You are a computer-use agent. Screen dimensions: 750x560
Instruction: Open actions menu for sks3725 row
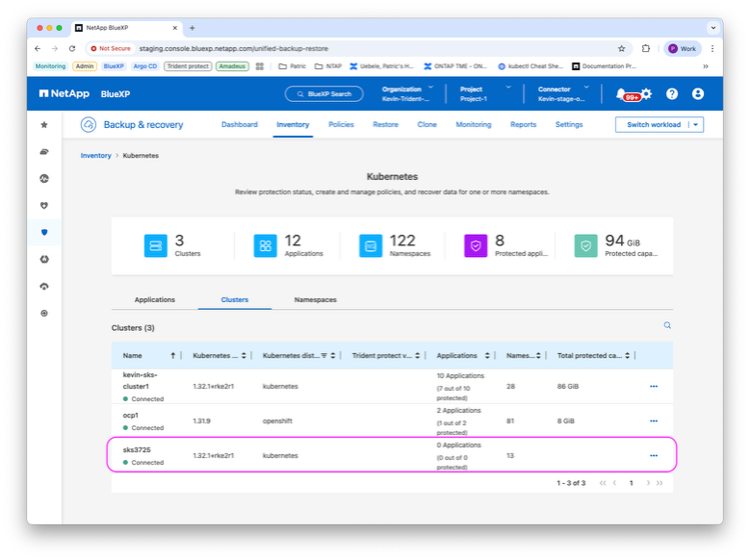click(x=654, y=456)
